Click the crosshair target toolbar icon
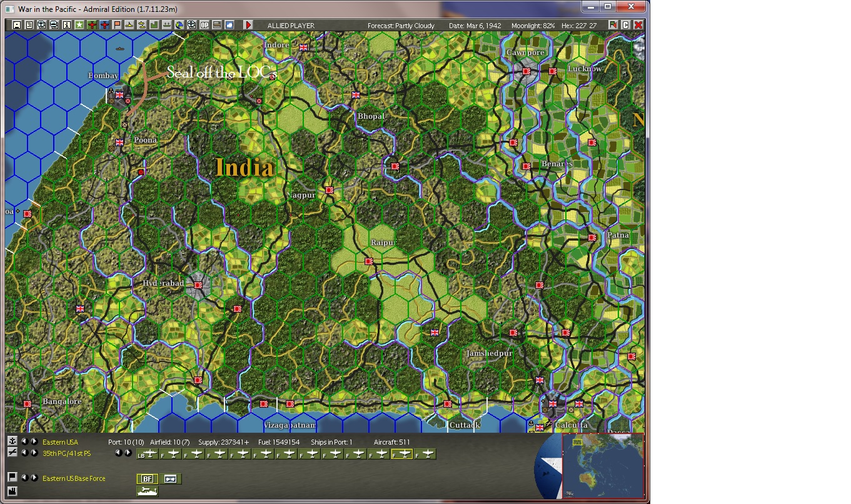The image size is (851, 504). pos(192,25)
